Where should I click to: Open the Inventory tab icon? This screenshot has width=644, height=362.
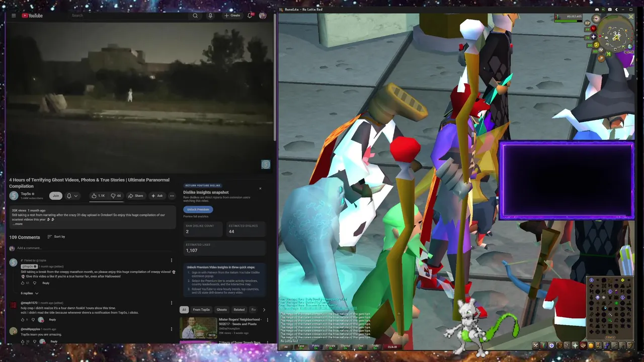[559, 345]
